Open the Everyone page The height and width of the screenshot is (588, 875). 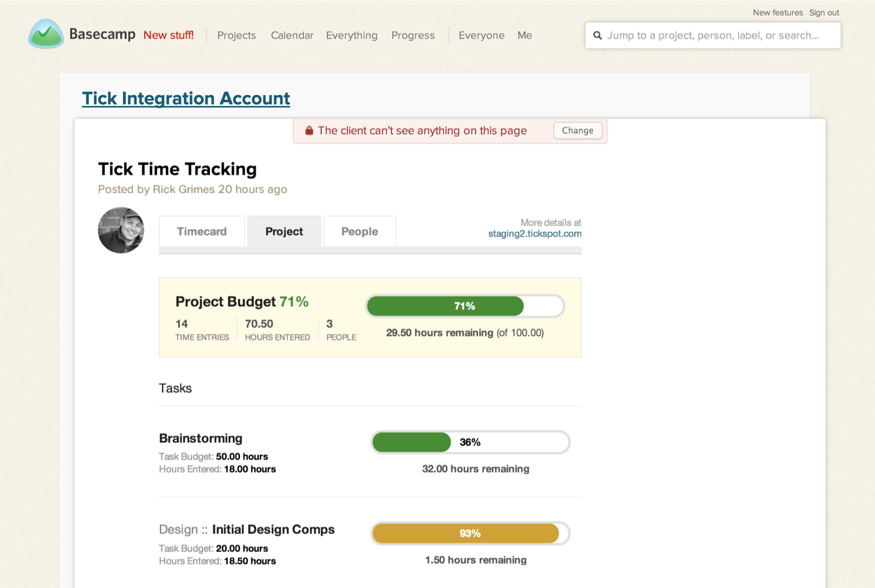click(481, 36)
